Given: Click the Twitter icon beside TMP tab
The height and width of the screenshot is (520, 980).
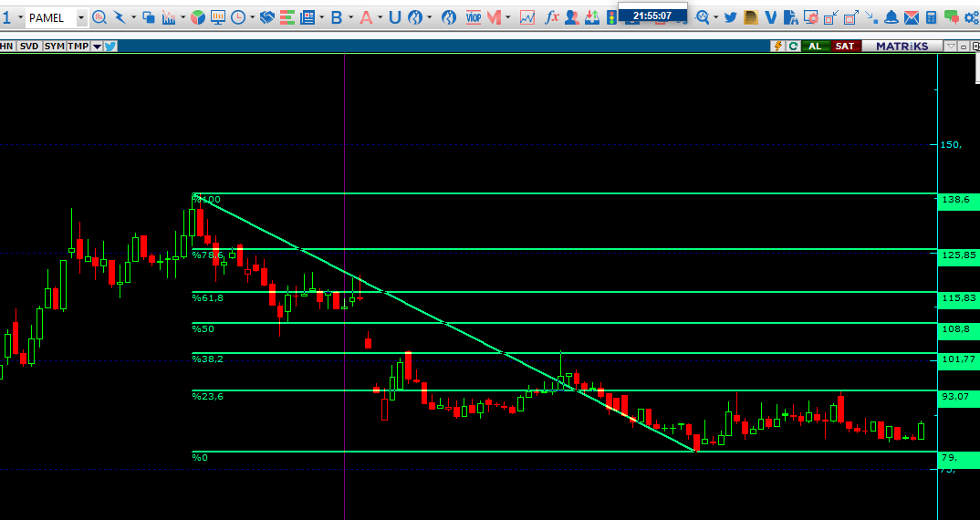Looking at the screenshot, I should pos(110,47).
